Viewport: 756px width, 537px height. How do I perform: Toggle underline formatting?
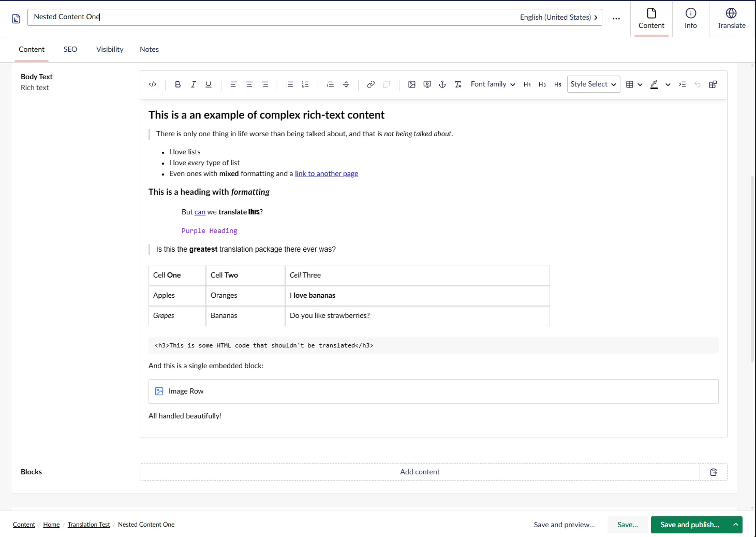209,84
